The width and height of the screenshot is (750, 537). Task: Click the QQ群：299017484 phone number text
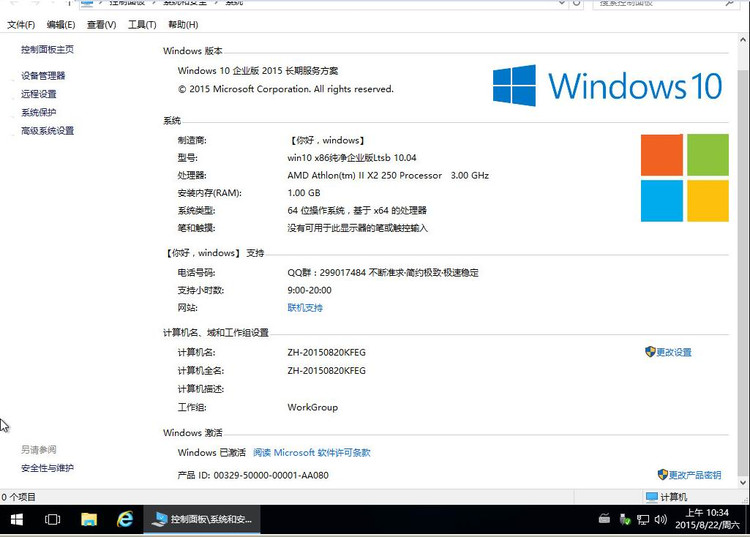(x=327, y=273)
